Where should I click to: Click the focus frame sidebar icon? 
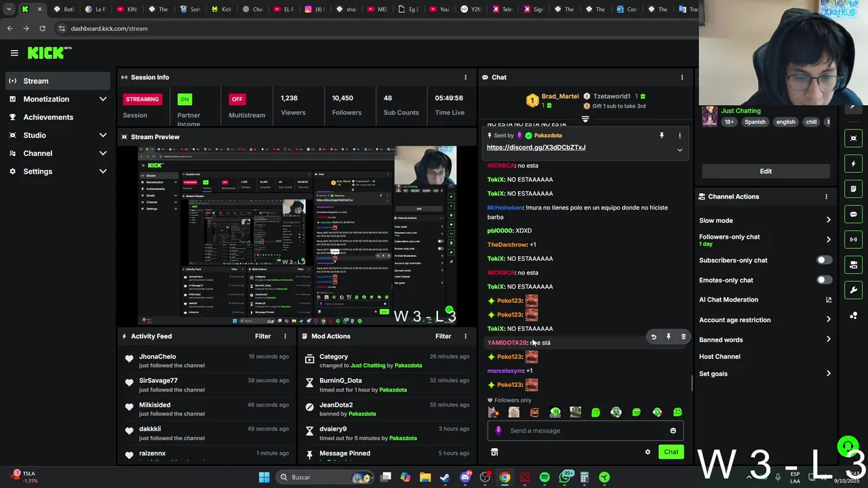[x=854, y=138]
